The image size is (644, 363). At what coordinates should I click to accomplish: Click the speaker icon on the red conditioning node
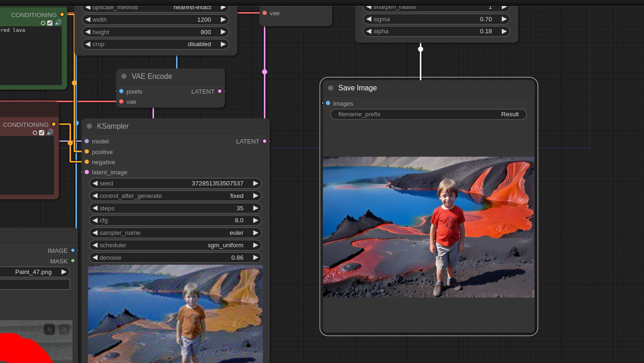[50, 132]
